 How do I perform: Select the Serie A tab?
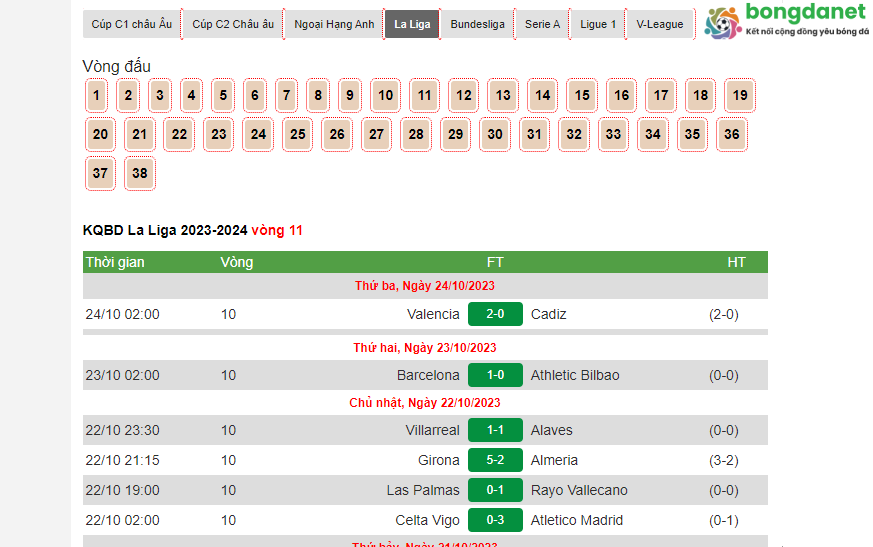coord(542,24)
